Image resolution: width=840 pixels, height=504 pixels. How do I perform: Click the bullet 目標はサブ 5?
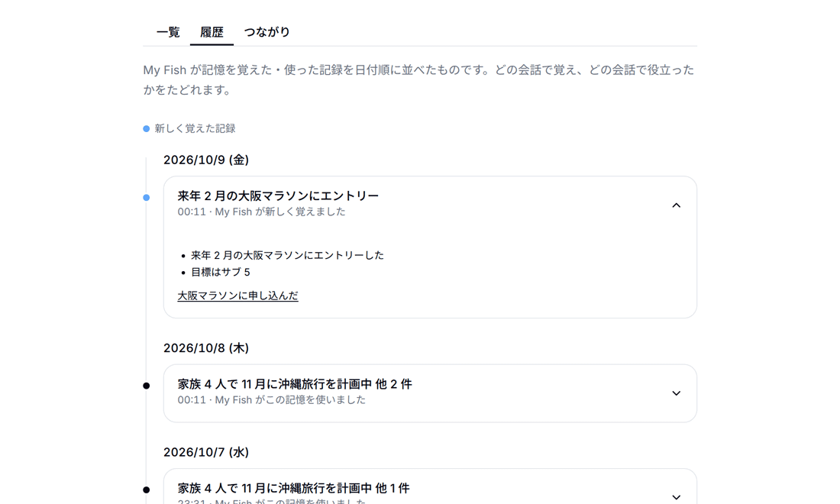coord(221,272)
